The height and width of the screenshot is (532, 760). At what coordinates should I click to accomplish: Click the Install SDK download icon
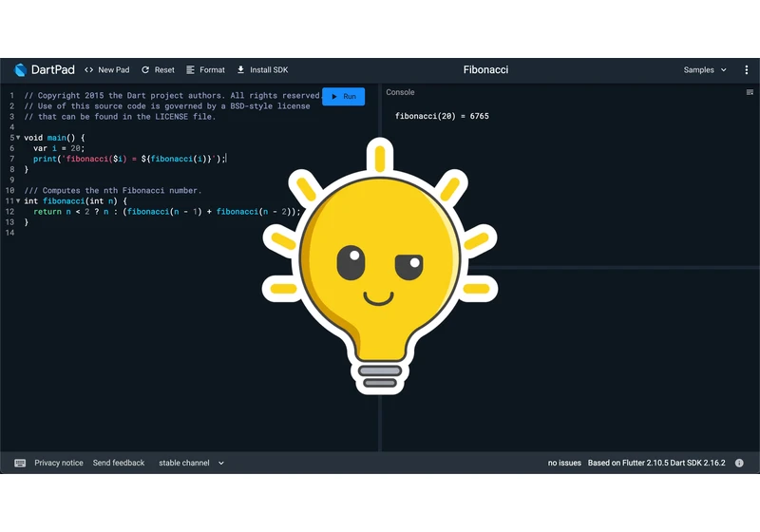(240, 69)
